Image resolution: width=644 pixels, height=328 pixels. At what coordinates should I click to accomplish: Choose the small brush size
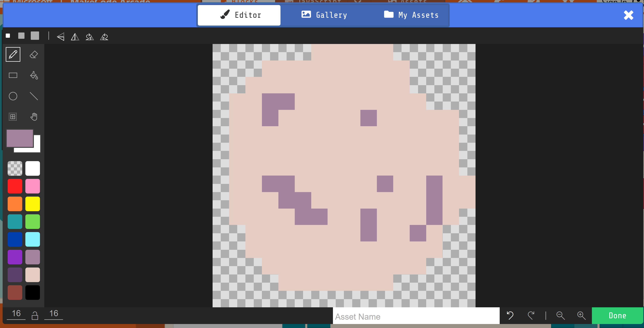click(8, 36)
